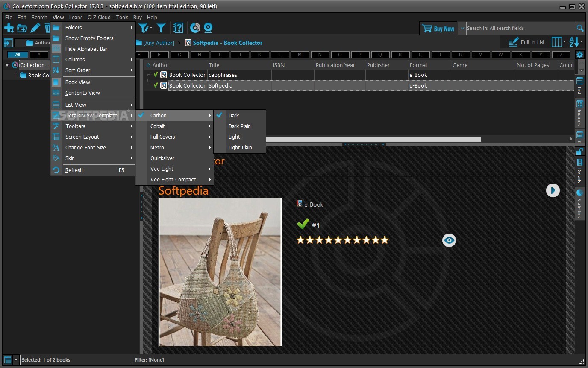588x368 pixels.
Task: Switch to the Images side tab
Action: click(579, 113)
